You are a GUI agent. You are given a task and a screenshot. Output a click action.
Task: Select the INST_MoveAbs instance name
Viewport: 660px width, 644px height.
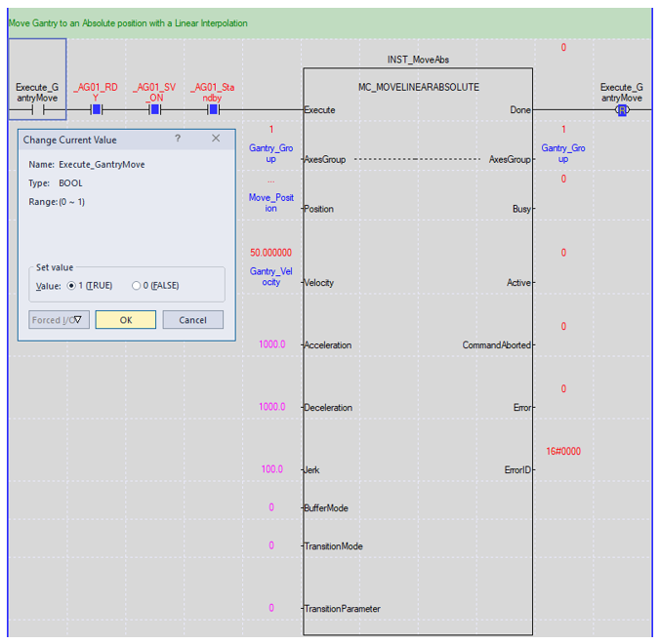[x=418, y=60]
